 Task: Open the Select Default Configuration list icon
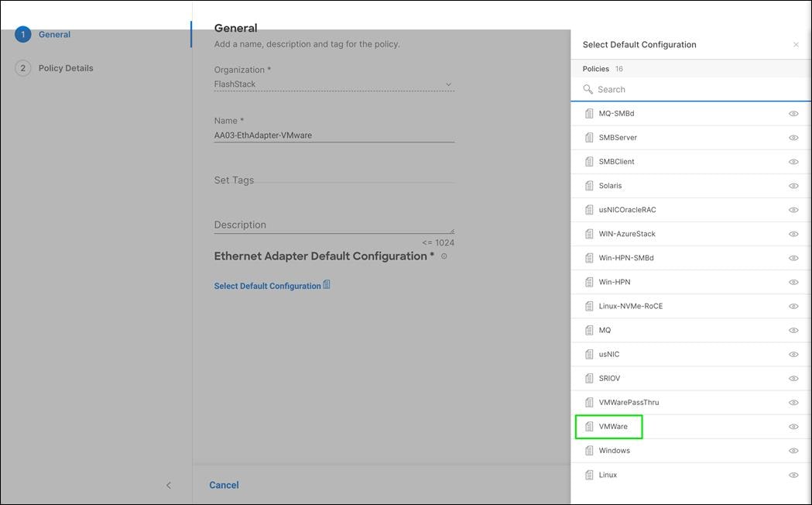click(x=326, y=284)
